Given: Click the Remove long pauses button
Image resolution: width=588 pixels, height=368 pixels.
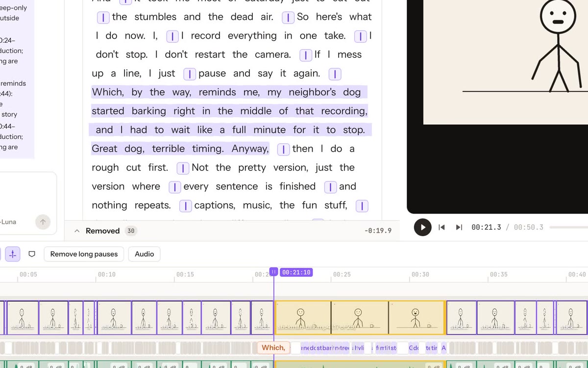Looking at the screenshot, I should 84,254.
